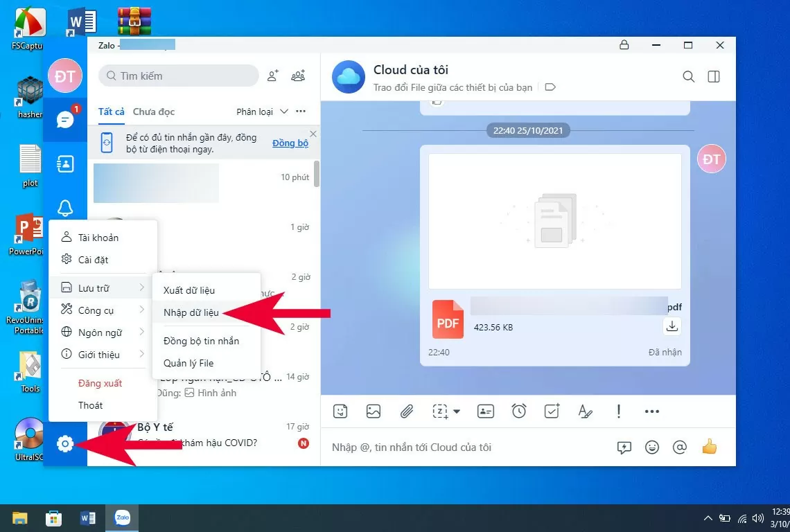
Task: Click the Đồng bộ link in the banner
Action: (x=290, y=143)
